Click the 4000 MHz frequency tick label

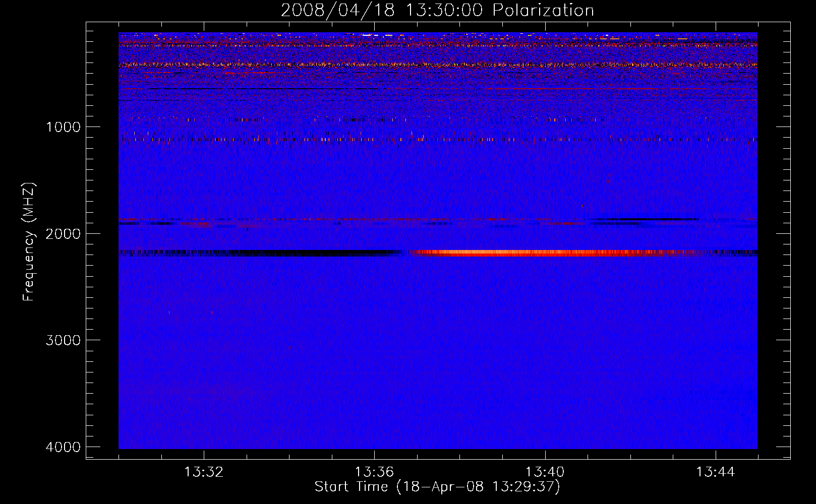coord(63,447)
